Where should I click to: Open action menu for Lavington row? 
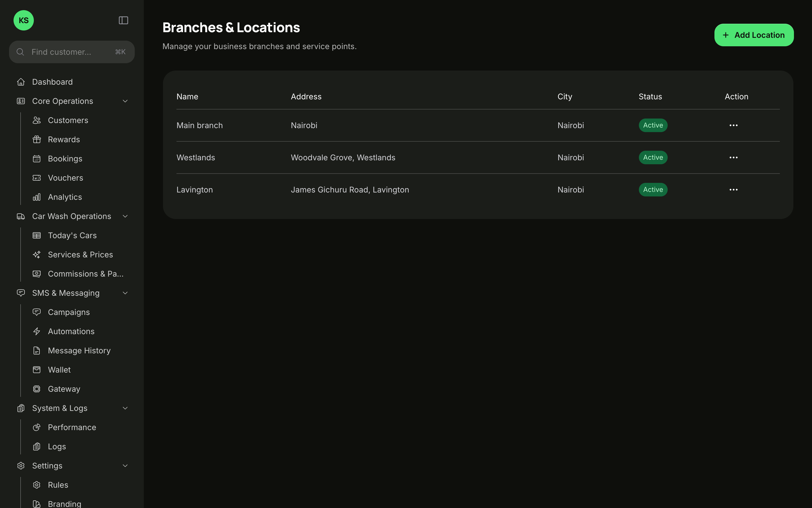click(734, 190)
